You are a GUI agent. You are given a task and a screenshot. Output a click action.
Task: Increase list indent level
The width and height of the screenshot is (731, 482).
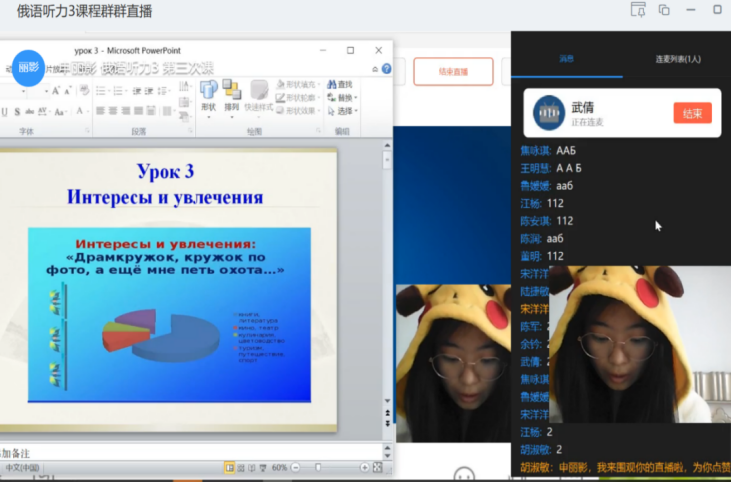149,90
